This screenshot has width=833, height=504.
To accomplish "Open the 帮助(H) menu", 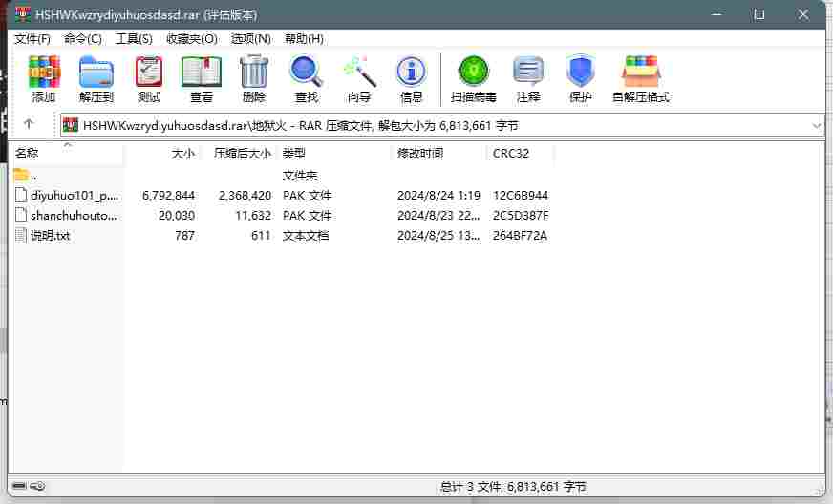I will pyautogui.click(x=304, y=39).
